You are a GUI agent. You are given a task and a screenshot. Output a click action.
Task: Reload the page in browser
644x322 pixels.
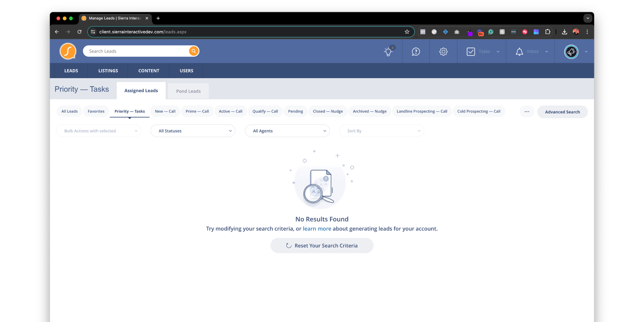click(80, 32)
